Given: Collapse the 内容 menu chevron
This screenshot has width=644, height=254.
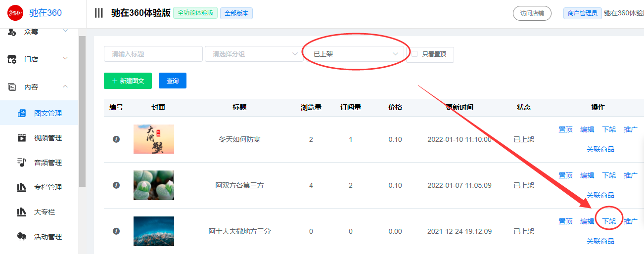Looking at the screenshot, I should tap(65, 86).
